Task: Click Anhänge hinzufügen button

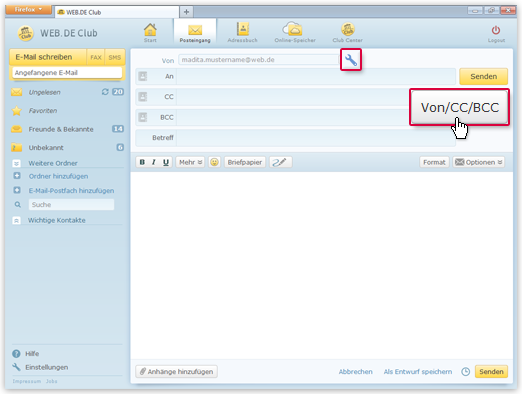Action: [x=177, y=371]
